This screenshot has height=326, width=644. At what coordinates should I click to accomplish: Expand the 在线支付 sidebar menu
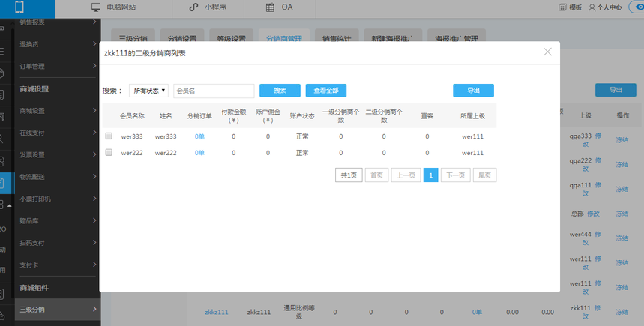coord(58,133)
